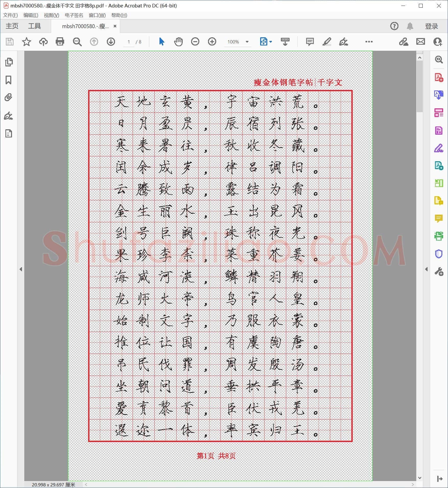Zoom in with plus button

[x=212, y=42]
